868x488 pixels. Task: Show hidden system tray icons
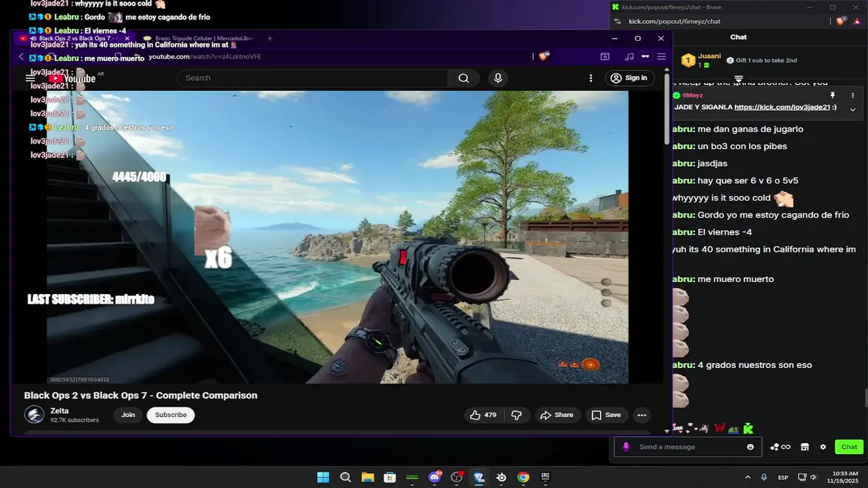click(748, 477)
